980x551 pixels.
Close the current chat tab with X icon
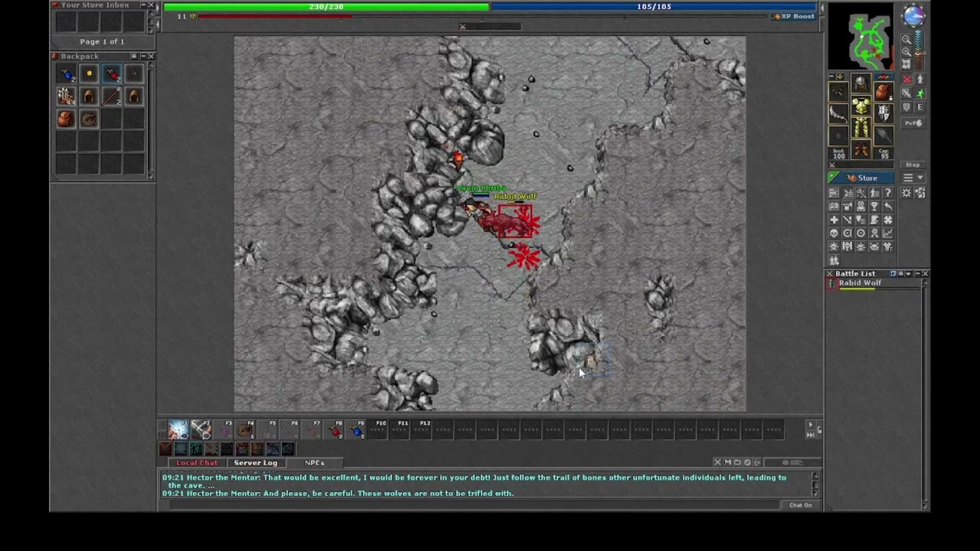pos(717,462)
